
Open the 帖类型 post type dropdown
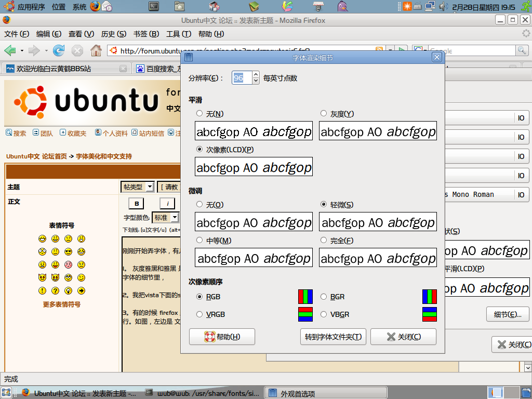click(x=137, y=187)
